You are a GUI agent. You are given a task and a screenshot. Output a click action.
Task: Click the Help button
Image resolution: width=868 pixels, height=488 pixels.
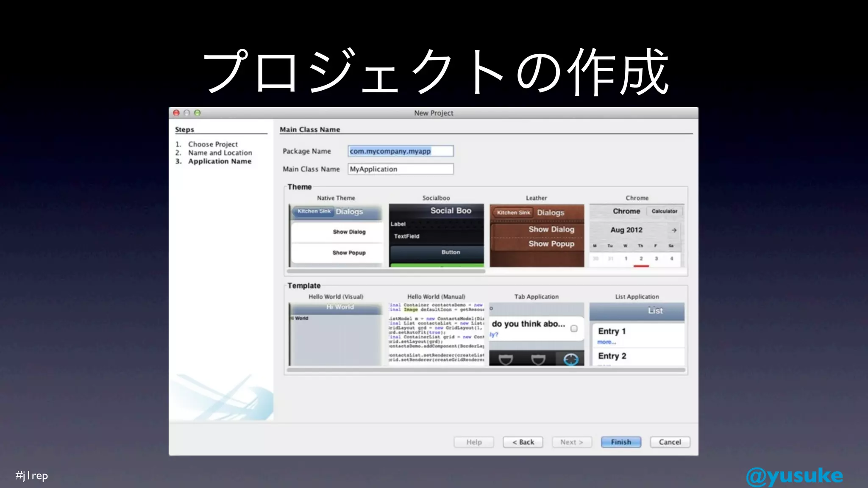[x=474, y=442]
